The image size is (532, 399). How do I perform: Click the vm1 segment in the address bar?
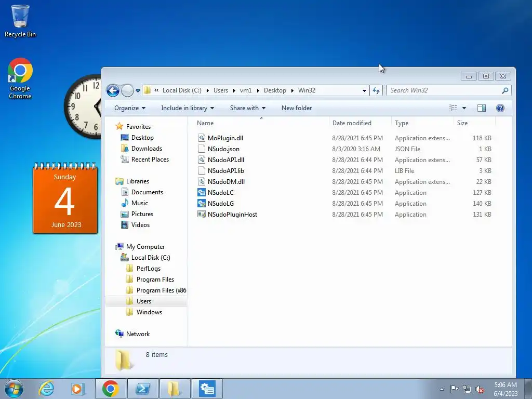[246, 90]
